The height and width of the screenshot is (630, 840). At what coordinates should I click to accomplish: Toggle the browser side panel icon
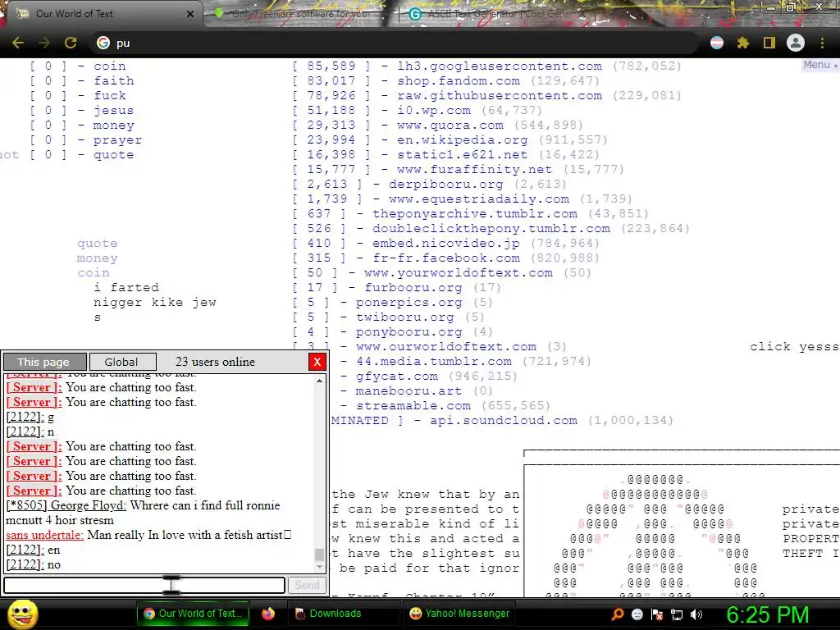click(x=769, y=43)
